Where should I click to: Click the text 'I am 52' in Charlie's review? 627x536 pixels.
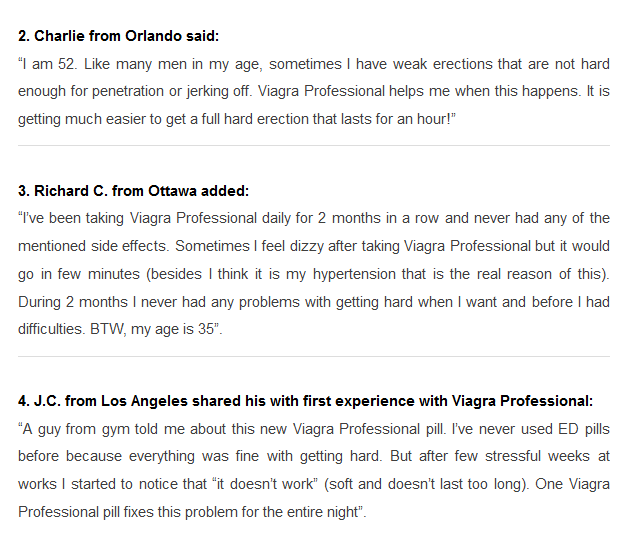coord(48,64)
